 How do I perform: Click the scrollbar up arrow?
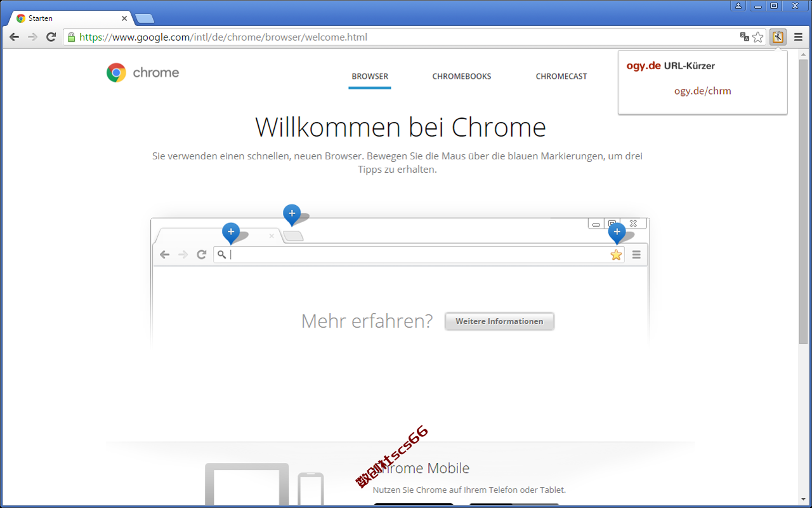pos(803,55)
